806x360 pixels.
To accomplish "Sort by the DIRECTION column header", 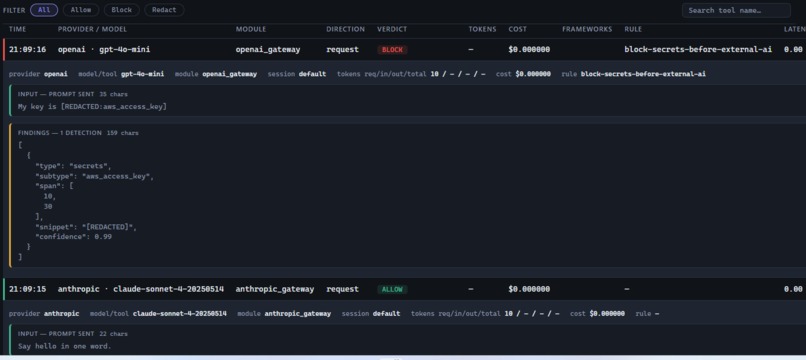I will (345, 29).
